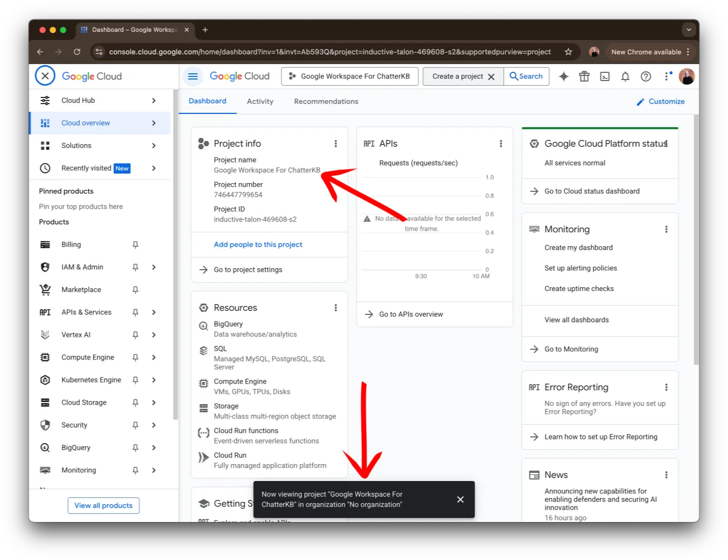This screenshot has height=560, width=728.
Task: Clear the Create a project search text
Action: tap(491, 77)
